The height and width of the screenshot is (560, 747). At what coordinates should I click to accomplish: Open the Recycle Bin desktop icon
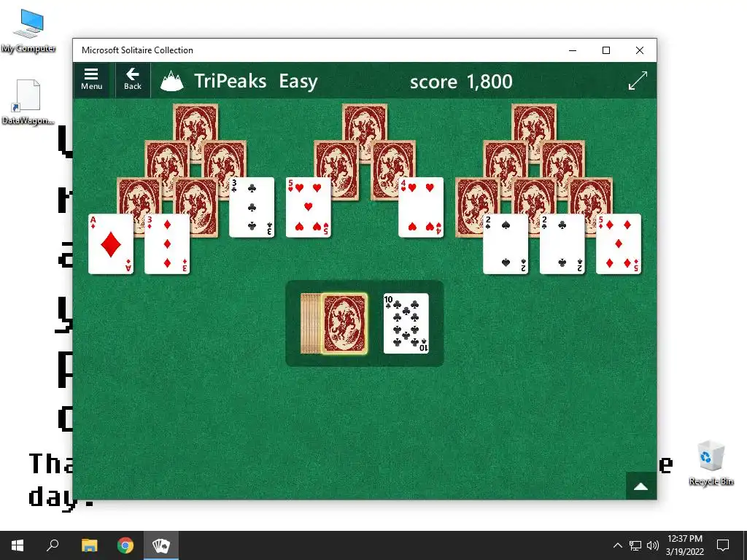coord(711,463)
